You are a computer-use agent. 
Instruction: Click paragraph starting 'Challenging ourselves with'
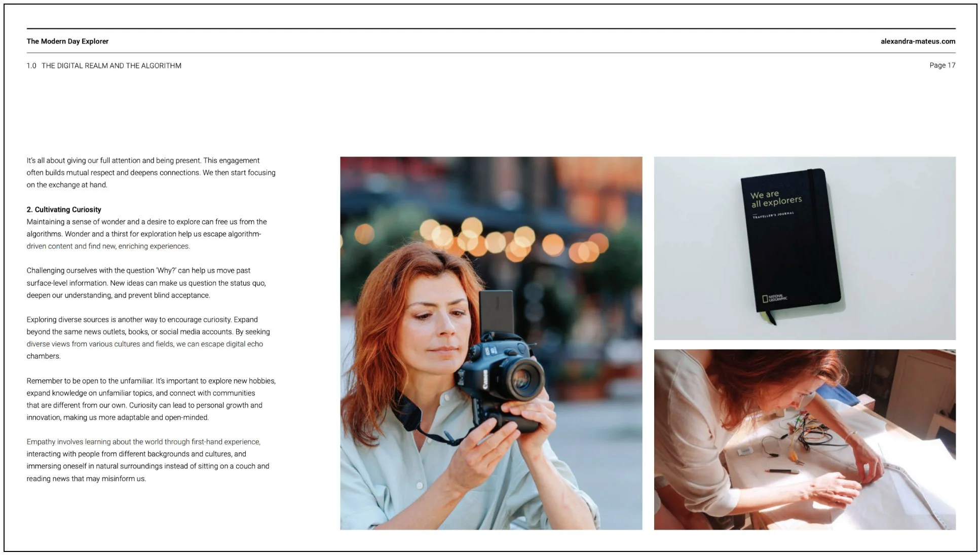146,283
